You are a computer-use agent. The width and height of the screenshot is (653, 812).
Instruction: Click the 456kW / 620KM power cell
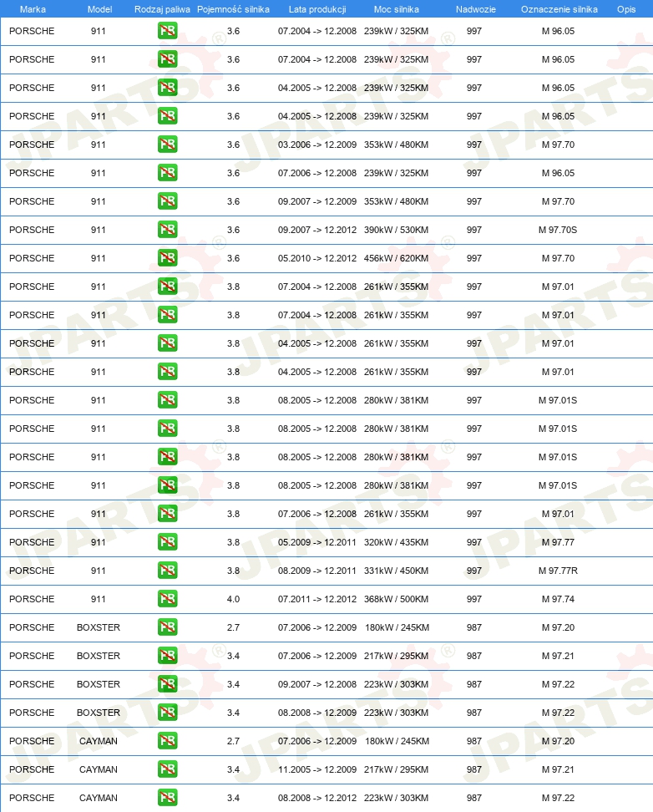(x=396, y=258)
